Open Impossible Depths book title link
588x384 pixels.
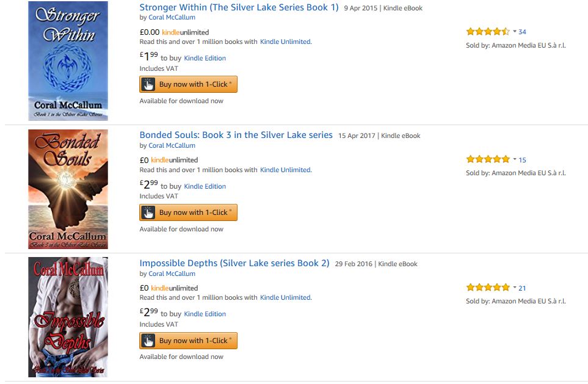[234, 264]
